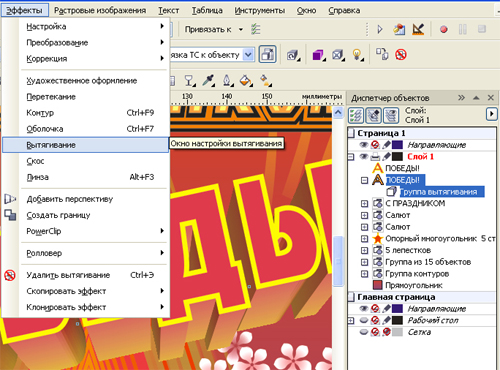
Task: Select the outline pen tool
Action: pos(227,80)
